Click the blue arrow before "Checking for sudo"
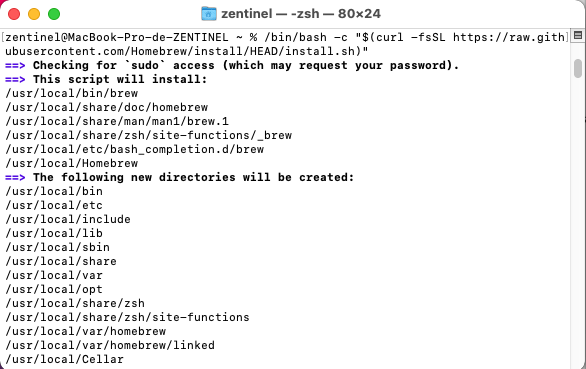The image size is (586, 369). [x=15, y=65]
